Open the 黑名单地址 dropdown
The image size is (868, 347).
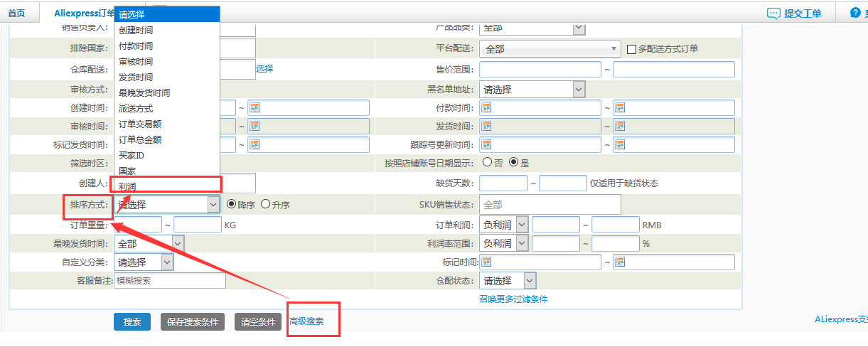pos(532,90)
